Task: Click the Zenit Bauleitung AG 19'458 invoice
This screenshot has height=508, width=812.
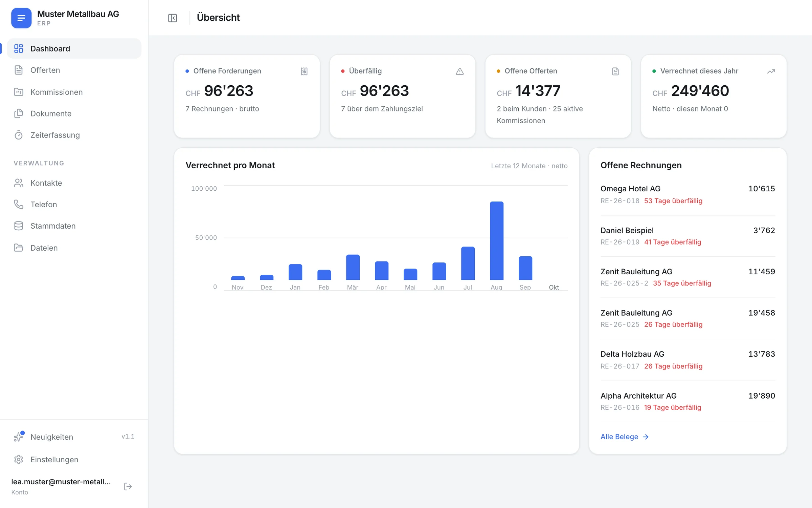Action: click(687, 318)
